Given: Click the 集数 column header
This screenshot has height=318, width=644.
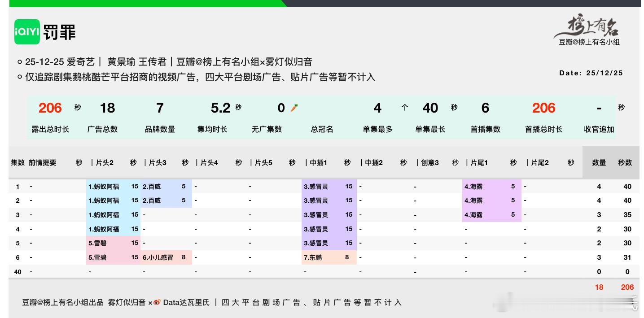Looking at the screenshot, I should (x=18, y=163).
